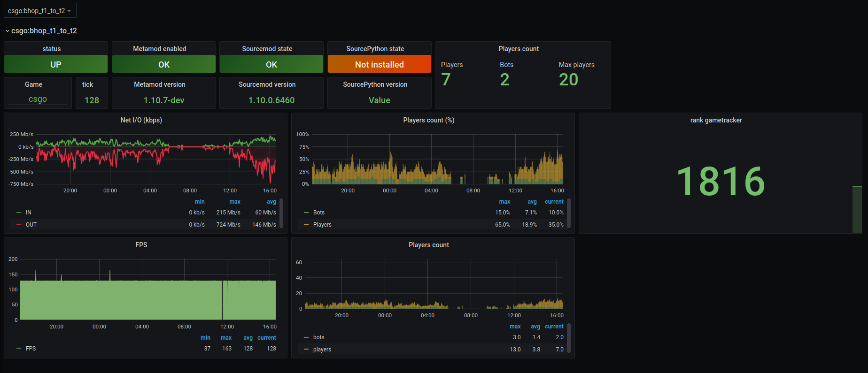Image resolution: width=868 pixels, height=373 pixels.
Task: Open the Metamod version panel title menu
Action: (x=160, y=84)
